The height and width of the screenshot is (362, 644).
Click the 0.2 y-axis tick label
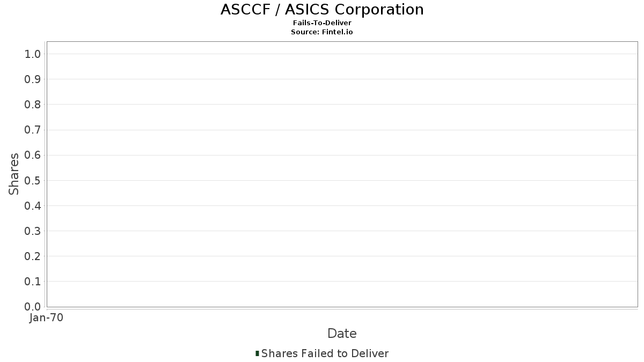click(x=33, y=256)
